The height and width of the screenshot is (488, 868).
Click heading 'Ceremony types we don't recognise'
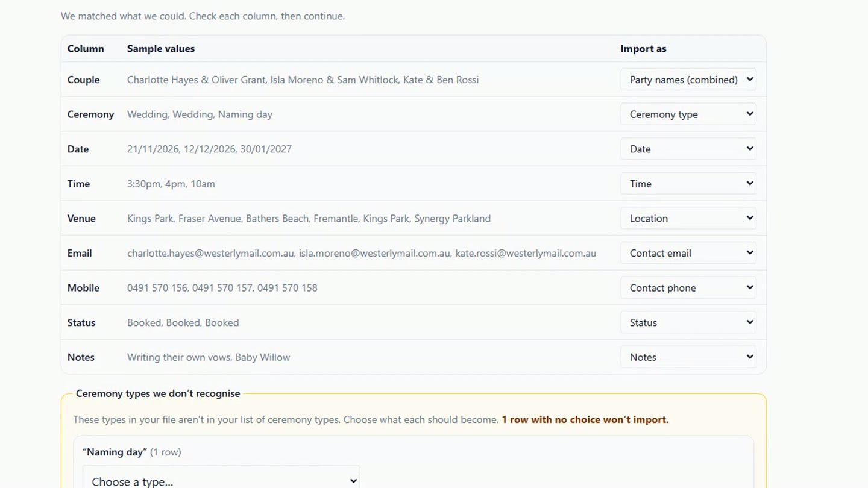[x=158, y=393]
